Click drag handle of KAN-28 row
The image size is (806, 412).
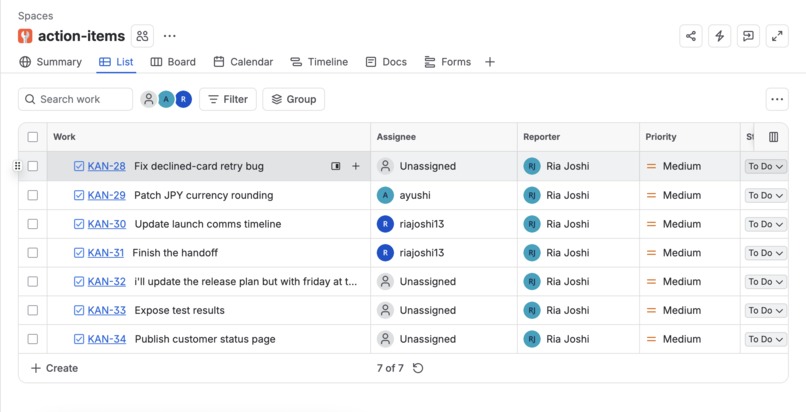point(17,166)
